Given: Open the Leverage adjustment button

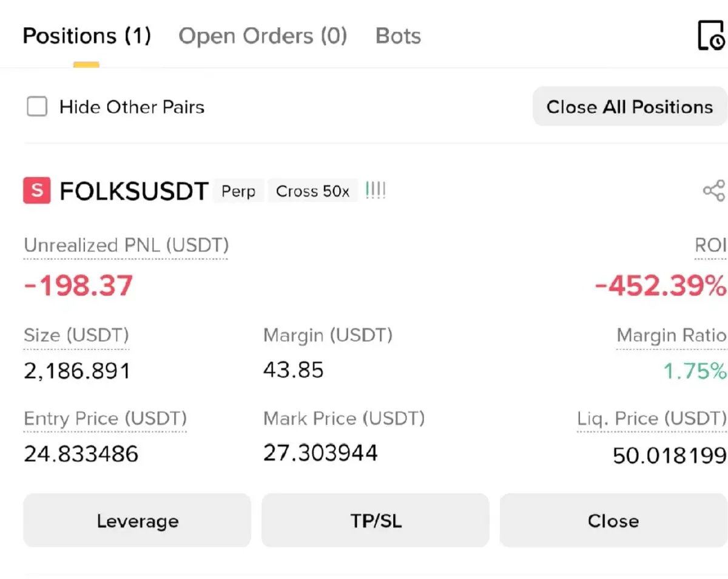Looking at the screenshot, I should pos(137,521).
